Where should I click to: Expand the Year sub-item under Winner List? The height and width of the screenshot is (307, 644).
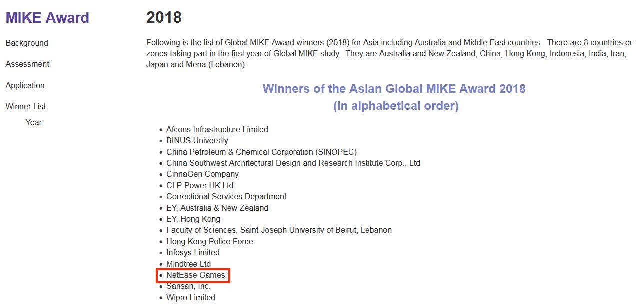33,122
